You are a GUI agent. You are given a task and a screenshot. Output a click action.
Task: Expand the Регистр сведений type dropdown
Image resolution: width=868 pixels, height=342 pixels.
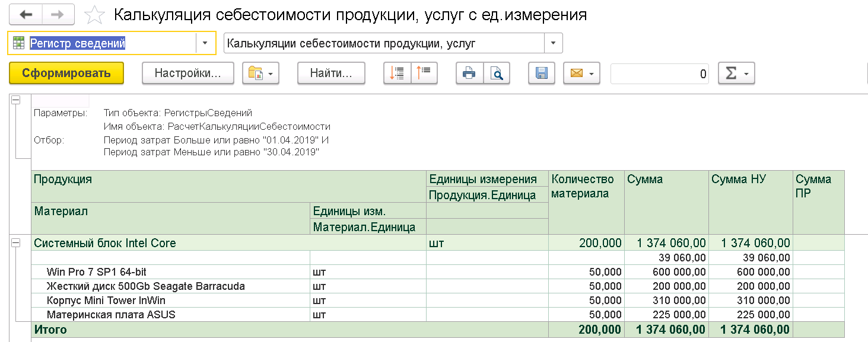pyautogui.click(x=205, y=43)
